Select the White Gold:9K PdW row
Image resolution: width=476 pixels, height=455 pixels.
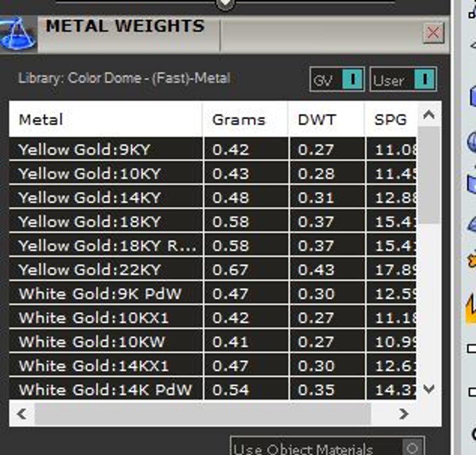212,293
